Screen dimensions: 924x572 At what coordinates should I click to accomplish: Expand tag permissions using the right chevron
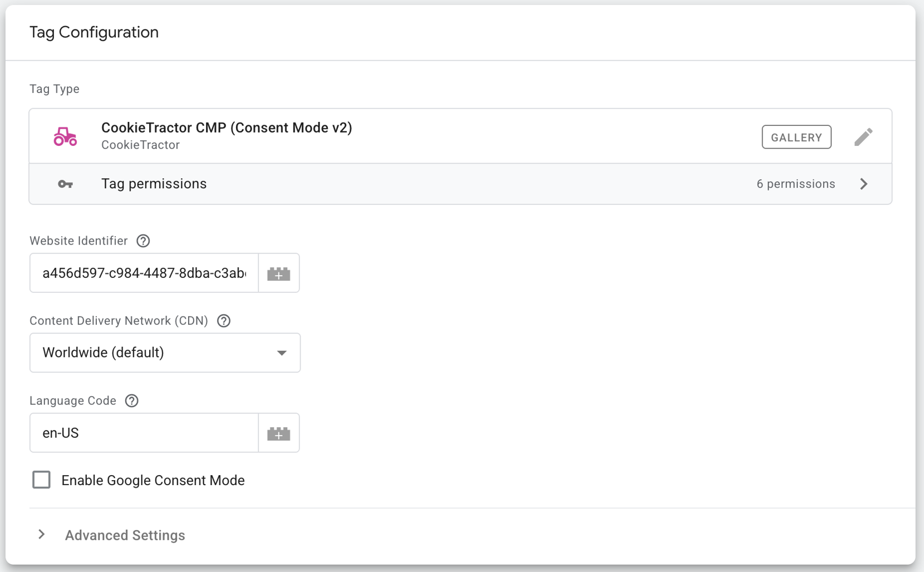(863, 184)
